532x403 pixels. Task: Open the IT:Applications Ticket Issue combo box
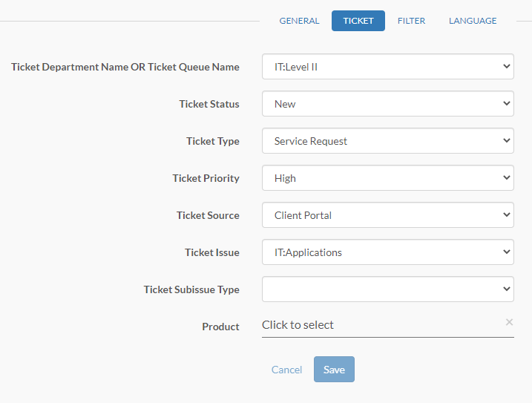(388, 252)
